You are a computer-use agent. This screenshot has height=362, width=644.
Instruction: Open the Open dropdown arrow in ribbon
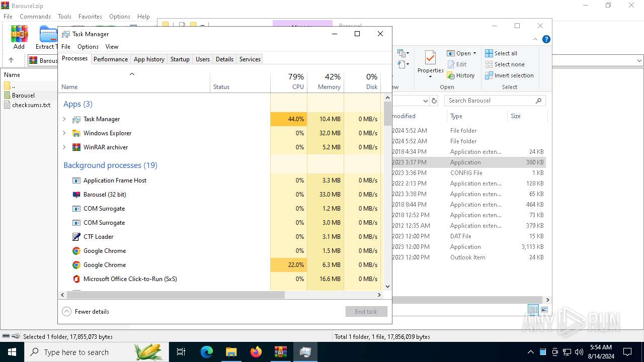pyautogui.click(x=474, y=53)
